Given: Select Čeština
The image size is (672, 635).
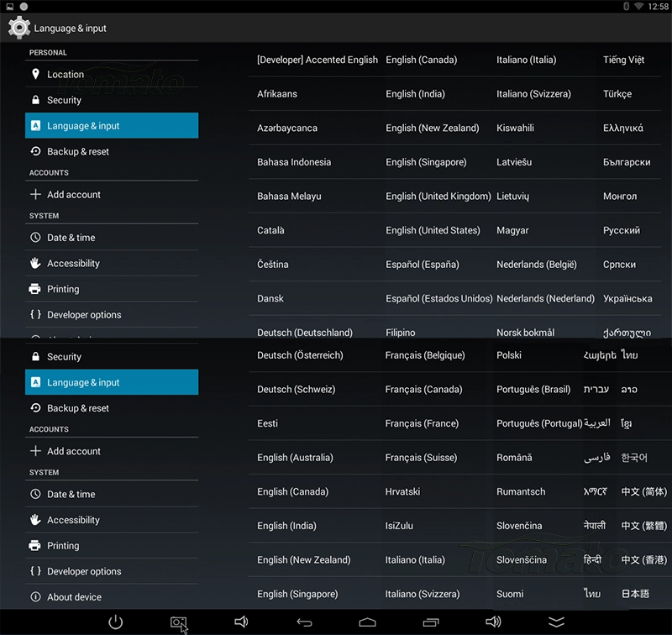Looking at the screenshot, I should click(x=272, y=265).
